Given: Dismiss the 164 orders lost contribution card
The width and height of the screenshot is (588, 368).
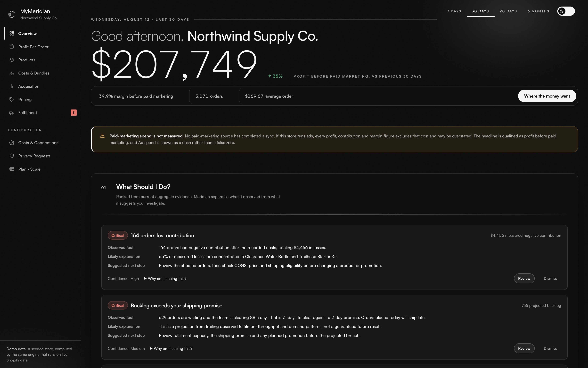Looking at the screenshot, I should [550, 278].
